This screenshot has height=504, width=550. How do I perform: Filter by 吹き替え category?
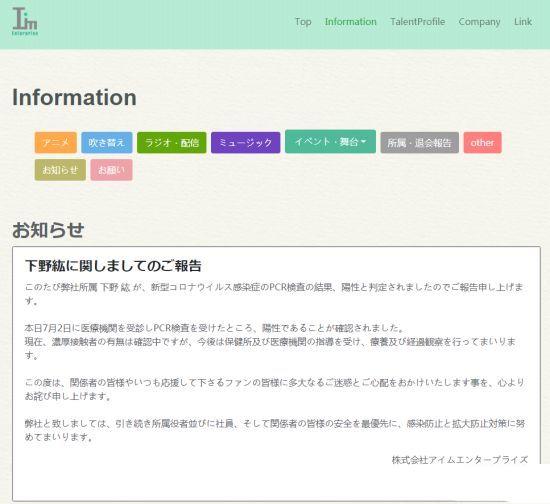(107, 142)
